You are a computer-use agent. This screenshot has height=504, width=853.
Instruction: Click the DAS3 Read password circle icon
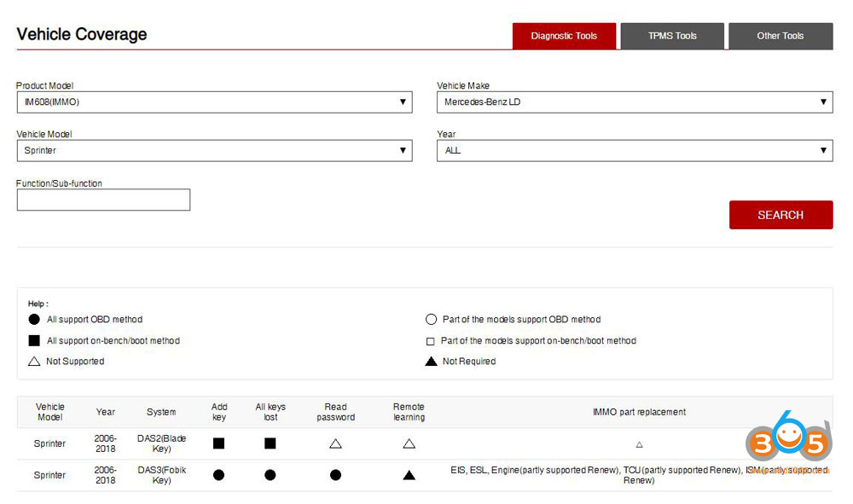point(335,475)
